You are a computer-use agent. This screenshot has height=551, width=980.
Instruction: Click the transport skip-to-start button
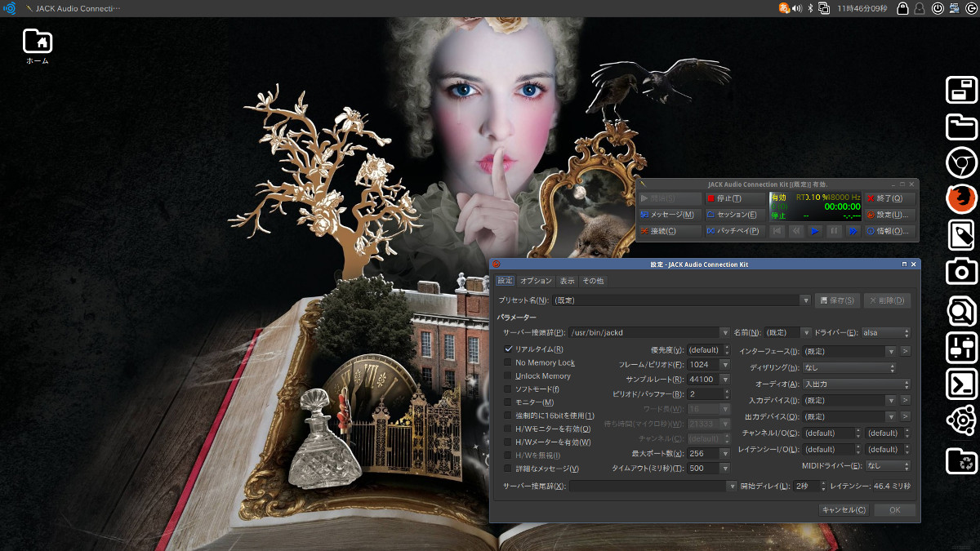click(777, 231)
